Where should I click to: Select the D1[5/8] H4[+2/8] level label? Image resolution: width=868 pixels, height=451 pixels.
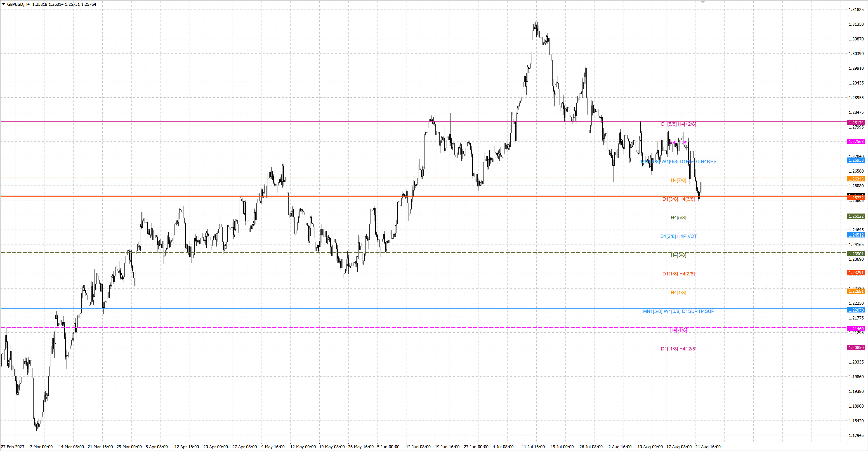[x=678, y=124]
